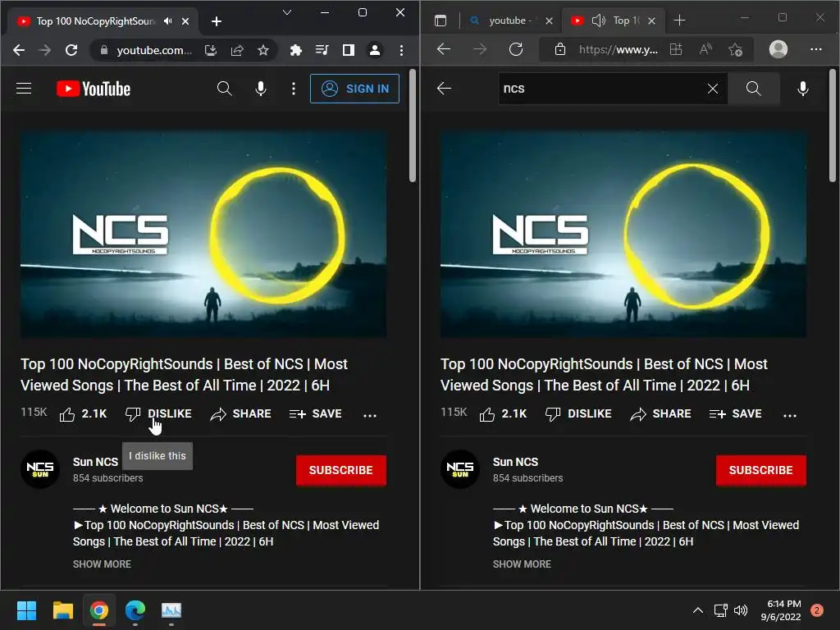Like the video in Edge window
This screenshot has width=840, height=630.
pos(503,414)
